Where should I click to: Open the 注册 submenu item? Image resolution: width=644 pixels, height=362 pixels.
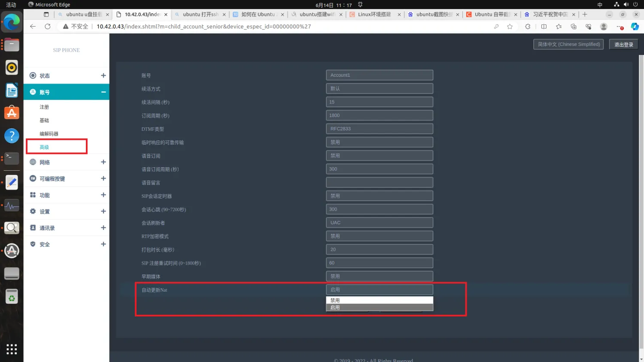(44, 107)
